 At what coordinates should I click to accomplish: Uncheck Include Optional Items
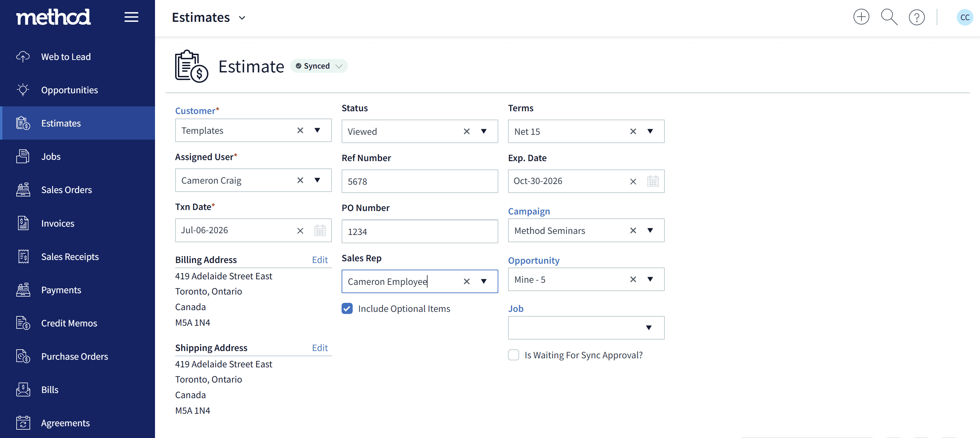tap(347, 308)
